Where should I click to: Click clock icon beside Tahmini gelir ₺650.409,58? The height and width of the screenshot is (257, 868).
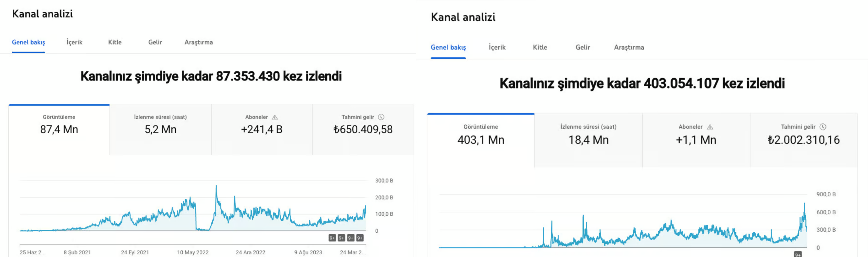click(x=381, y=117)
